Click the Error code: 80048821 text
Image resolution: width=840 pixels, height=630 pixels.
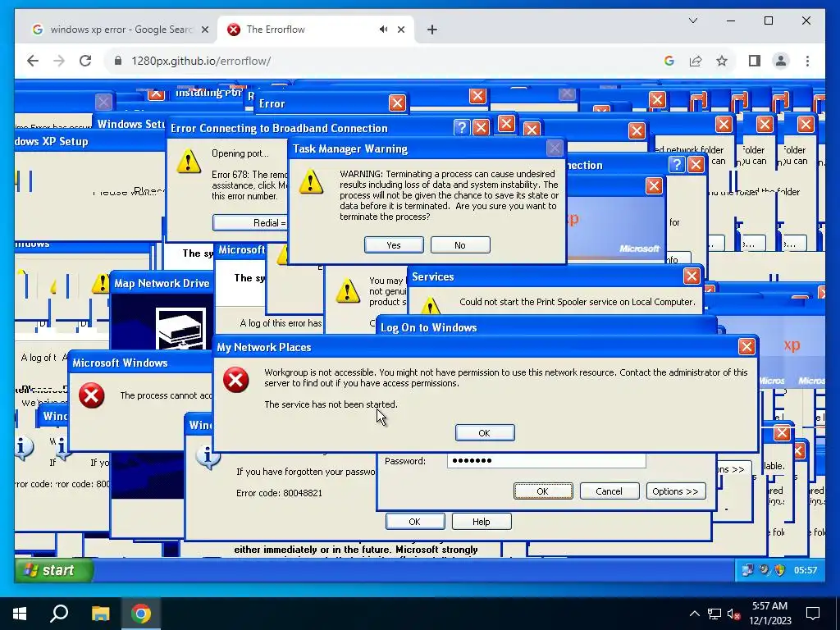click(x=279, y=493)
